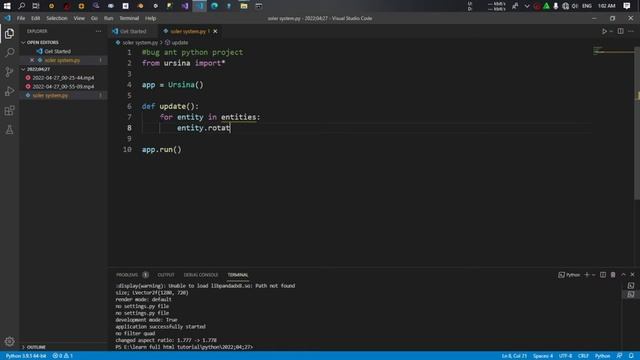Viewport: 640px width, 360px height.
Task: Open the File menu
Action: [x=20, y=18]
